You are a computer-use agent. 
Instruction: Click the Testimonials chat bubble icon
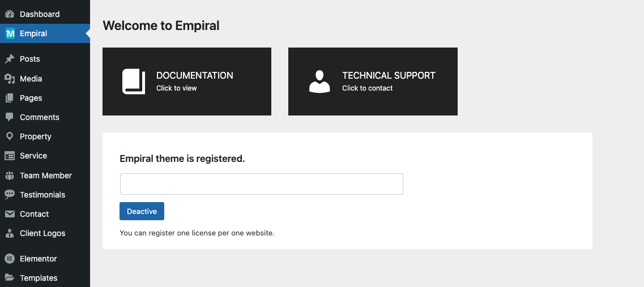10,195
